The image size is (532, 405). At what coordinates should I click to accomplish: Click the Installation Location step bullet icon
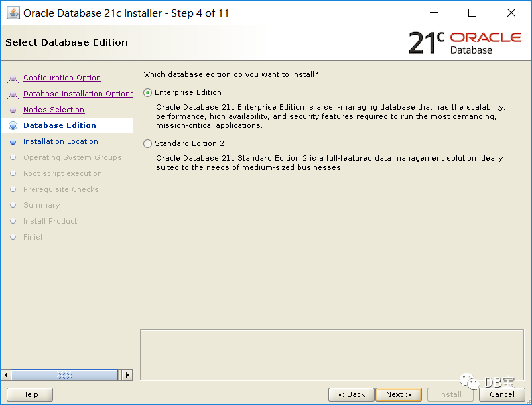tap(13, 142)
